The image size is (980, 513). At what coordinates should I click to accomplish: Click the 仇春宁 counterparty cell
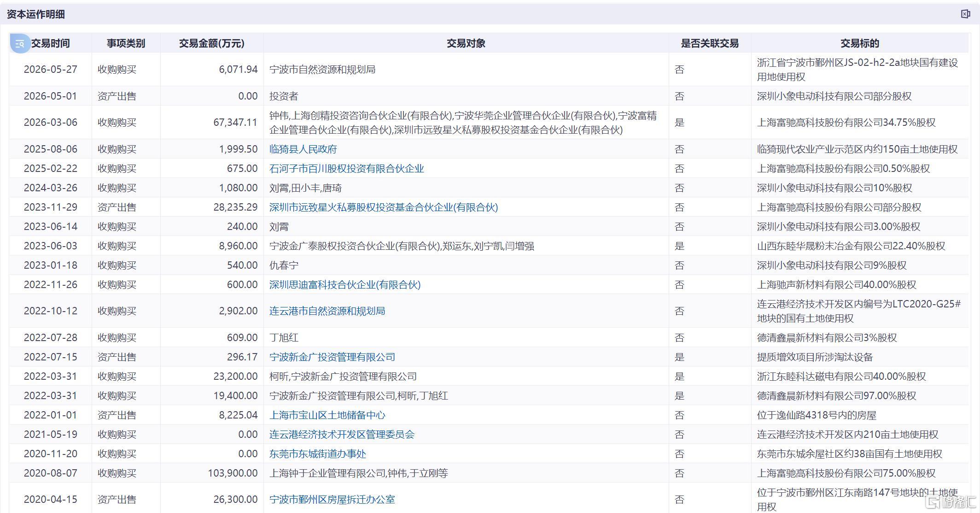(x=284, y=265)
